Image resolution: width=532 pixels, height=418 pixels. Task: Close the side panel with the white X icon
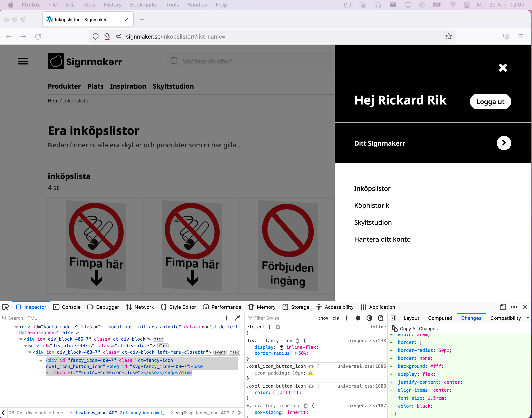coord(503,68)
